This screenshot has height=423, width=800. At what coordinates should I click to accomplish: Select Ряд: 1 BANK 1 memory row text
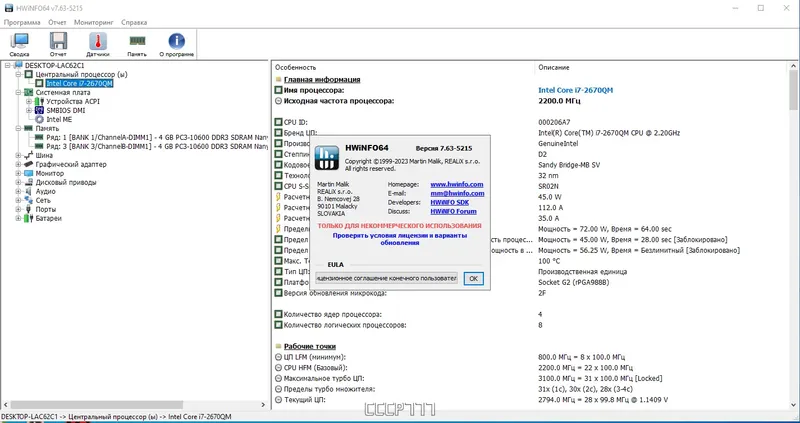157,137
